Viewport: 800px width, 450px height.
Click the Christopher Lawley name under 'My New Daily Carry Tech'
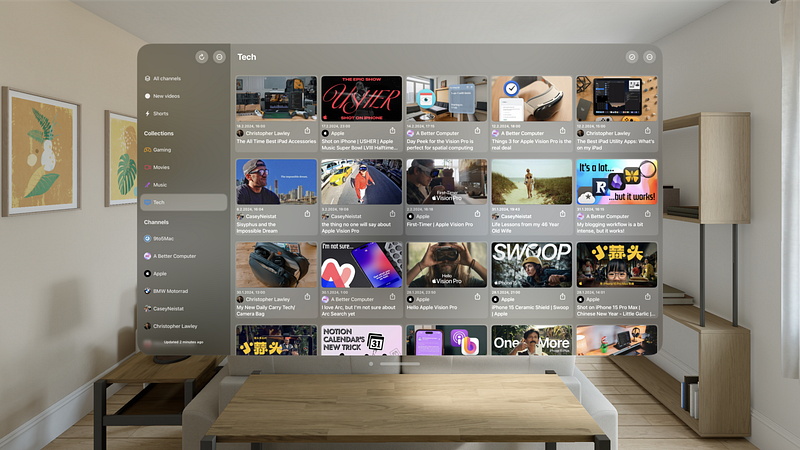pyautogui.click(x=267, y=299)
